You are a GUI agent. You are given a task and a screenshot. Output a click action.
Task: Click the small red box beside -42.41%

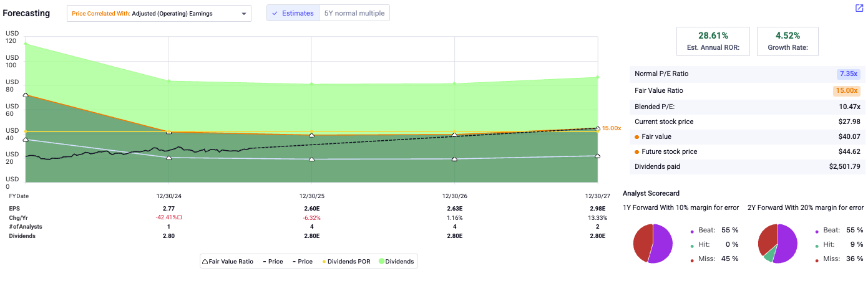coord(179,217)
